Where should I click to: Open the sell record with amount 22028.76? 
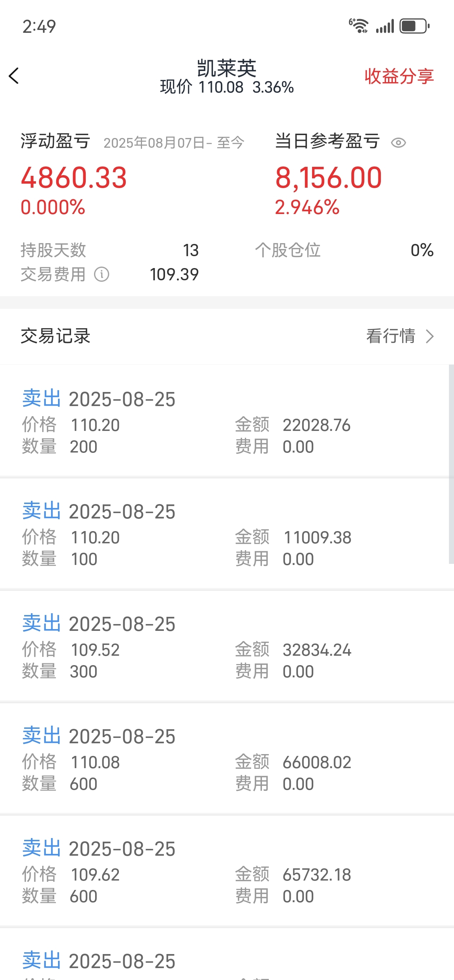pos(224,421)
